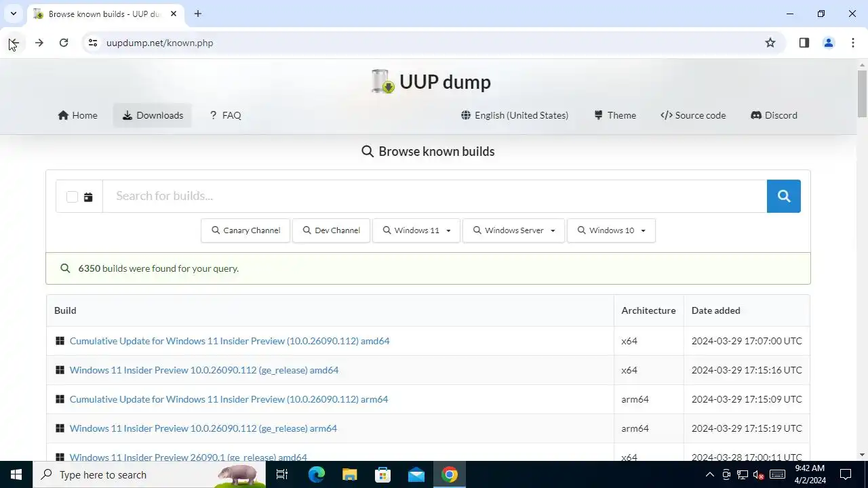Open Task View on the taskbar
Viewport: 868px width, 488px height.
282,474
